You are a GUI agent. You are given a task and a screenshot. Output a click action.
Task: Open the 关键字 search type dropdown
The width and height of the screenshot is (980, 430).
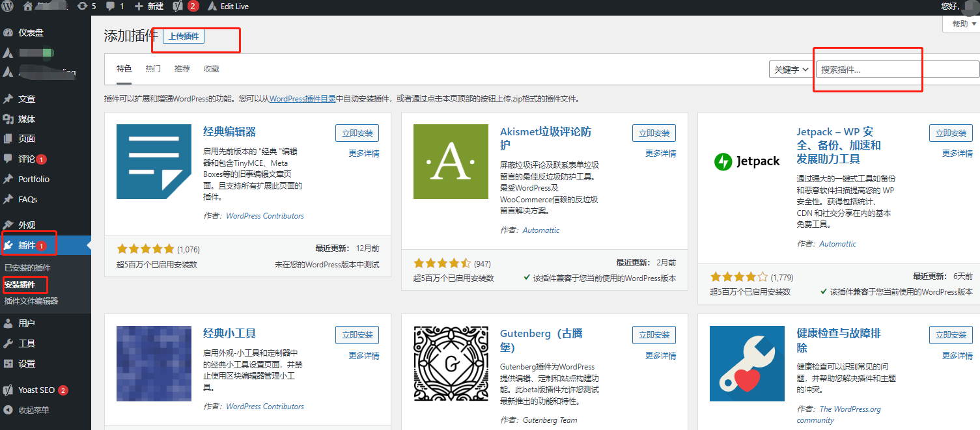tap(791, 69)
